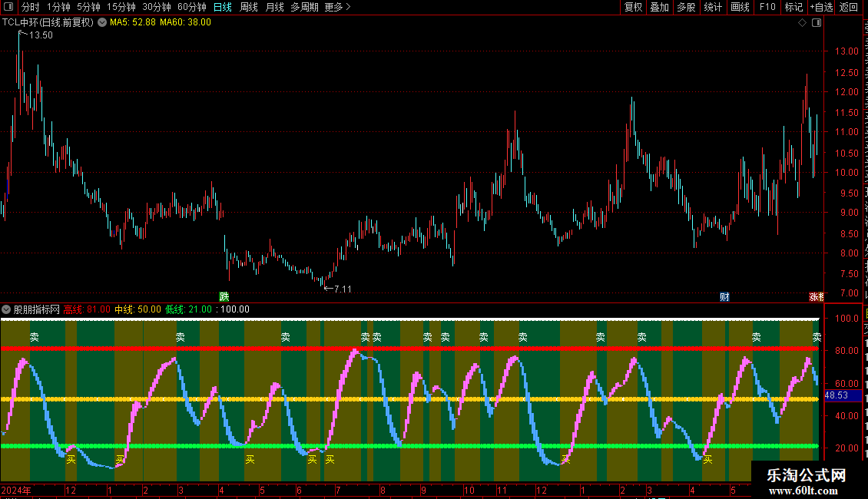Click month 10 on the time axis
This screenshot has height=499, width=868.
pyautogui.click(x=469, y=490)
